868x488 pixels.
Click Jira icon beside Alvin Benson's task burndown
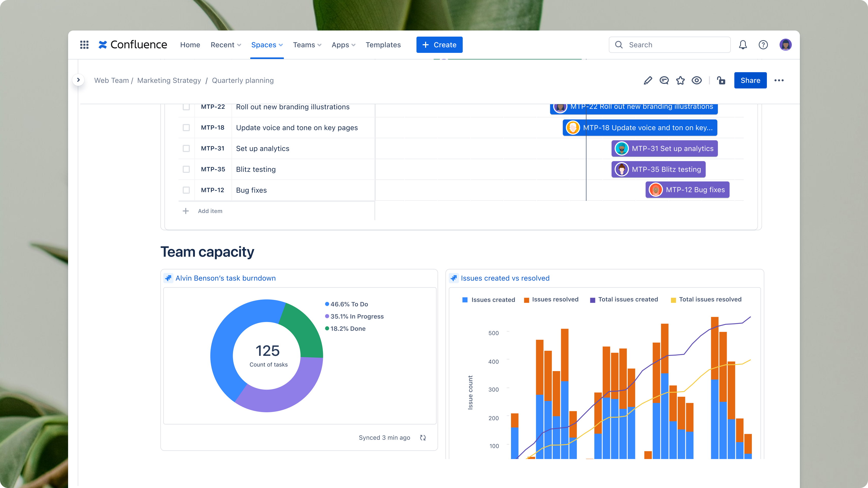click(168, 278)
